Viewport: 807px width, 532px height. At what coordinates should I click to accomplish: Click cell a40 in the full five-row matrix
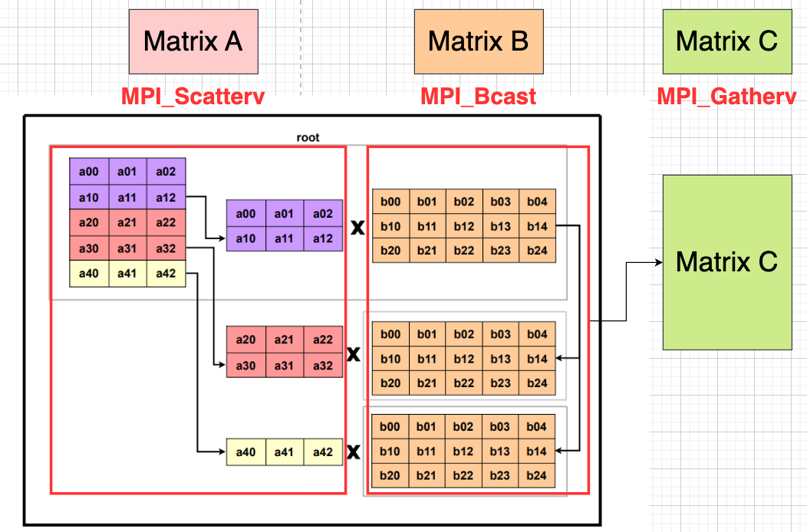(x=89, y=274)
